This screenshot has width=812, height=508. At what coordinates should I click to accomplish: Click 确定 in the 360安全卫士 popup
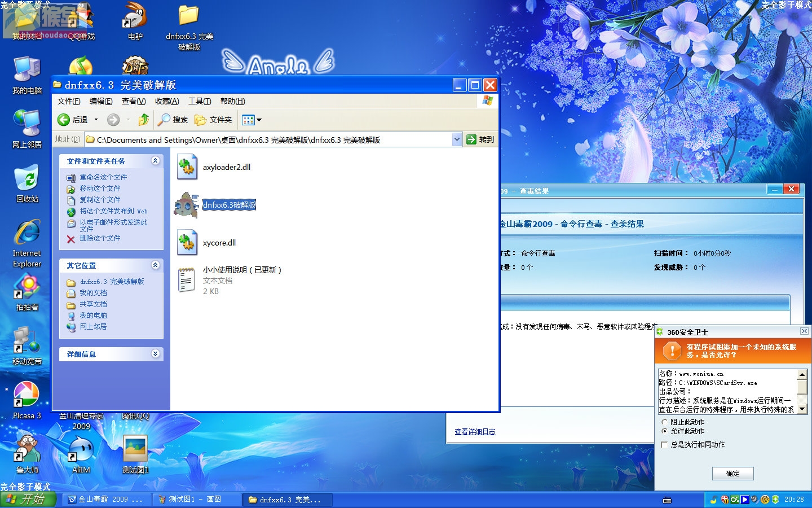pyautogui.click(x=732, y=474)
